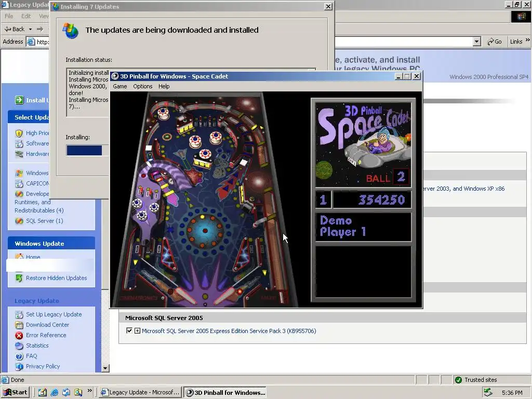Click the CAPICOM category icon in sidebar
532x399 pixels.
pyautogui.click(x=19, y=183)
